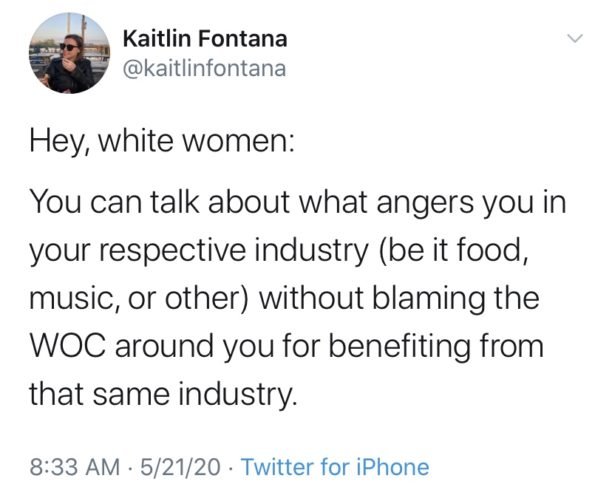This screenshot has width=595, height=498.
Task: Click the dot separator between time and date
Action: click(130, 467)
